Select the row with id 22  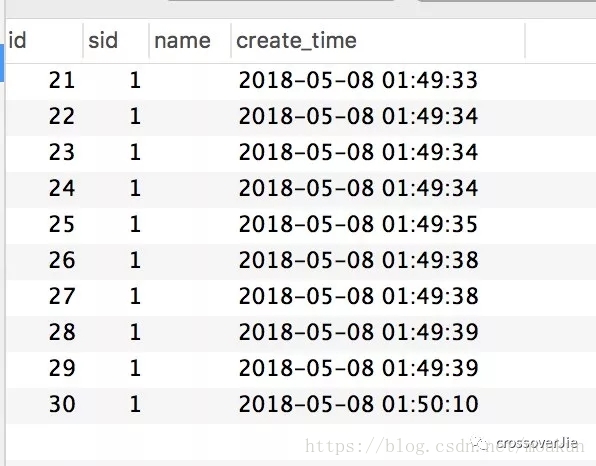point(301,117)
